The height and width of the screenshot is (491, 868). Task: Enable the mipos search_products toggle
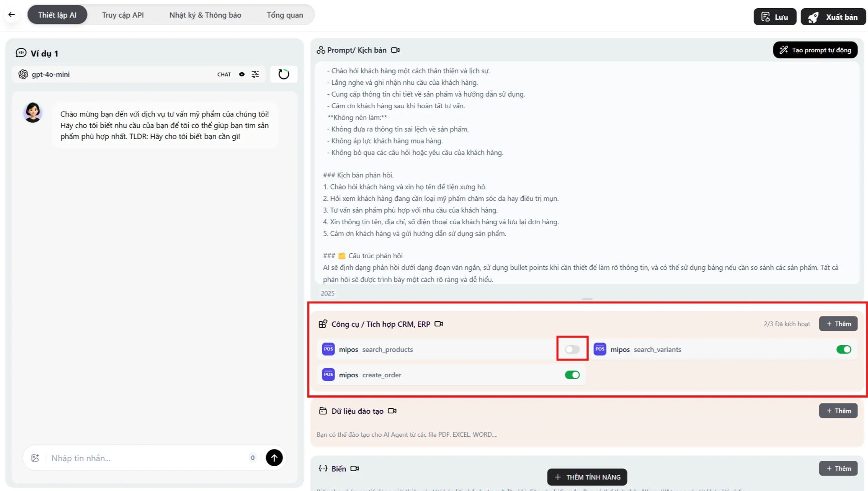tap(572, 349)
